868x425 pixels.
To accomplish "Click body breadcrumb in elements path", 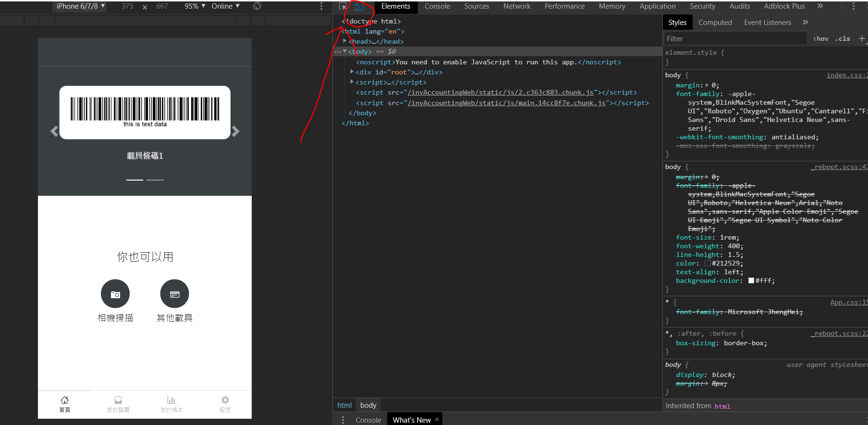I will [x=368, y=405].
